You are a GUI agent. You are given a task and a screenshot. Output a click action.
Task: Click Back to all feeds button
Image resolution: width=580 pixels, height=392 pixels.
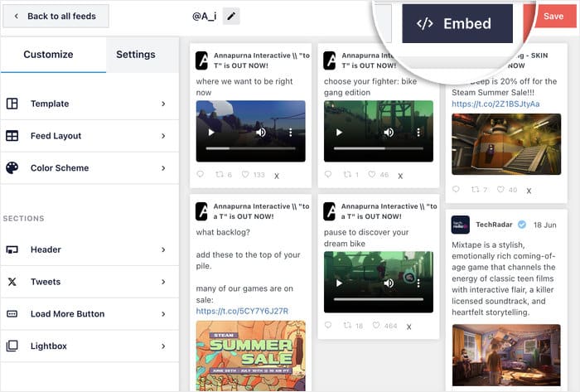pyautogui.click(x=56, y=17)
